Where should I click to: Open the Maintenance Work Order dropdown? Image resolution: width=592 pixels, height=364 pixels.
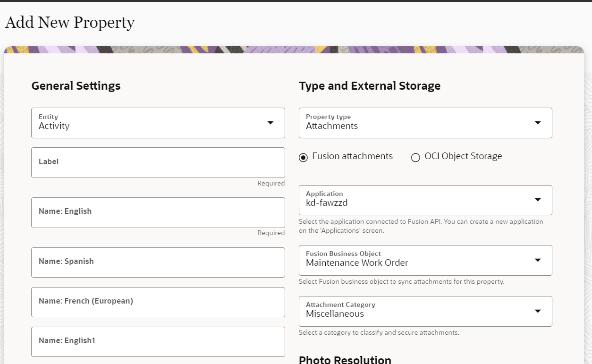point(415,261)
